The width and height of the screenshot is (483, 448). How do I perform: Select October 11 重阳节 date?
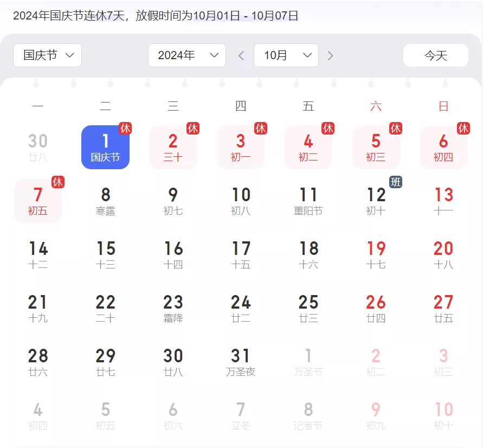(x=308, y=201)
